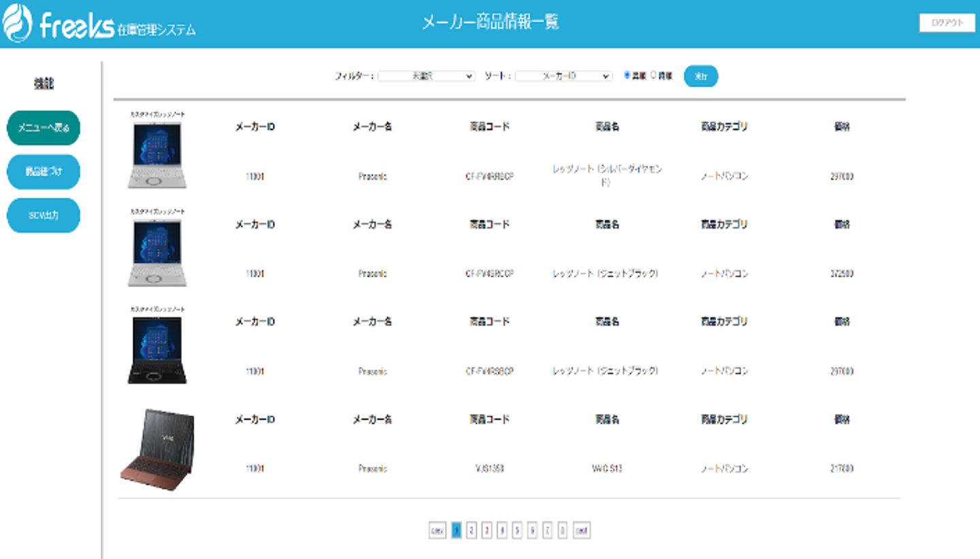Click the price 217800 cell
980x559 pixels.
(x=842, y=469)
